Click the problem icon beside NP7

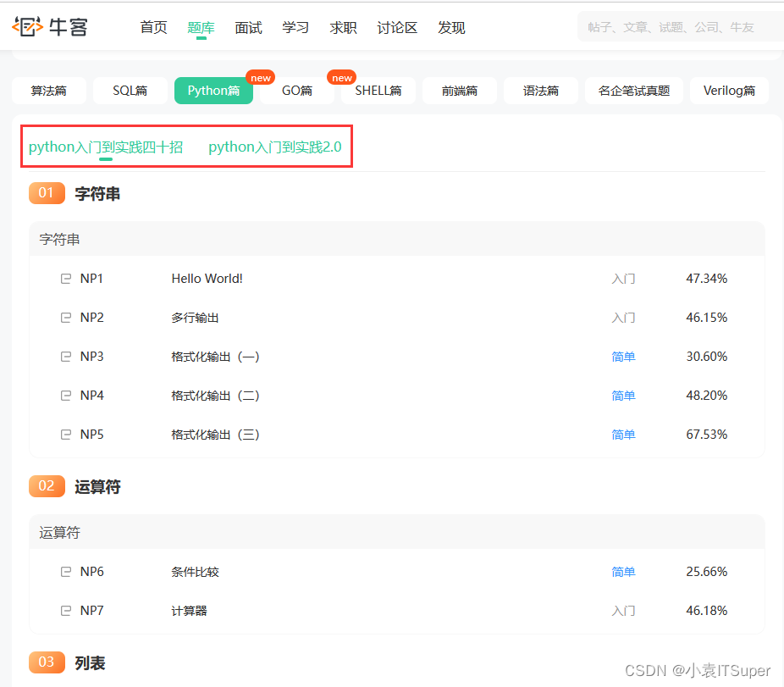click(x=65, y=611)
